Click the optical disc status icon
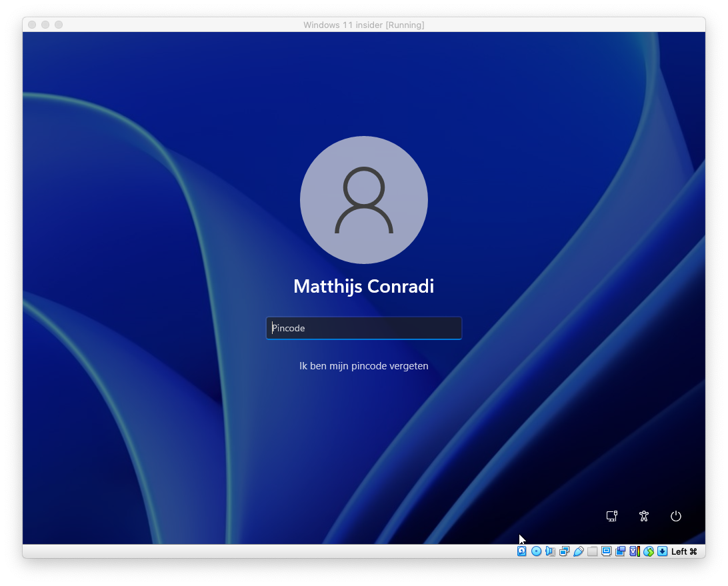This screenshot has height=586, width=728. click(x=536, y=551)
